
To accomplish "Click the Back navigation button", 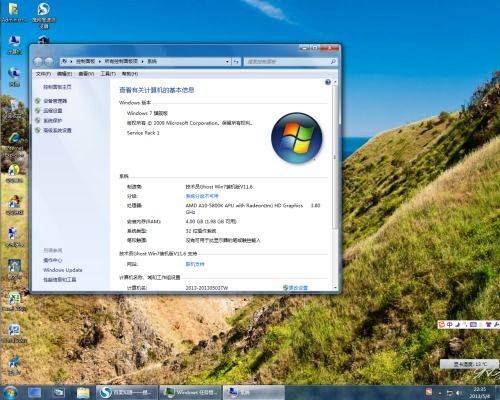I will (x=38, y=61).
